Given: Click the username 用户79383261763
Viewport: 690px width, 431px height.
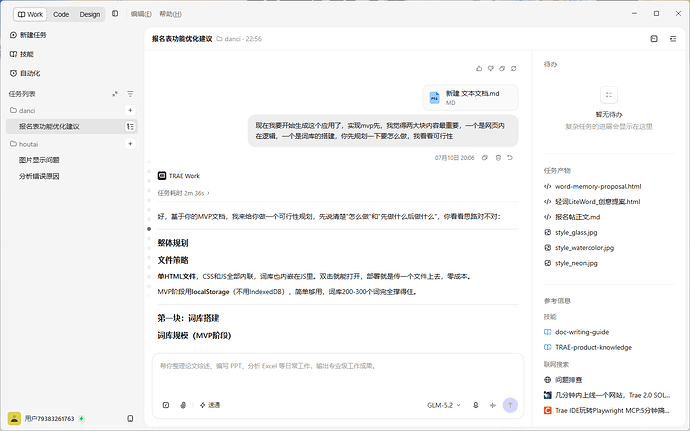Looking at the screenshot, I should [x=49, y=418].
